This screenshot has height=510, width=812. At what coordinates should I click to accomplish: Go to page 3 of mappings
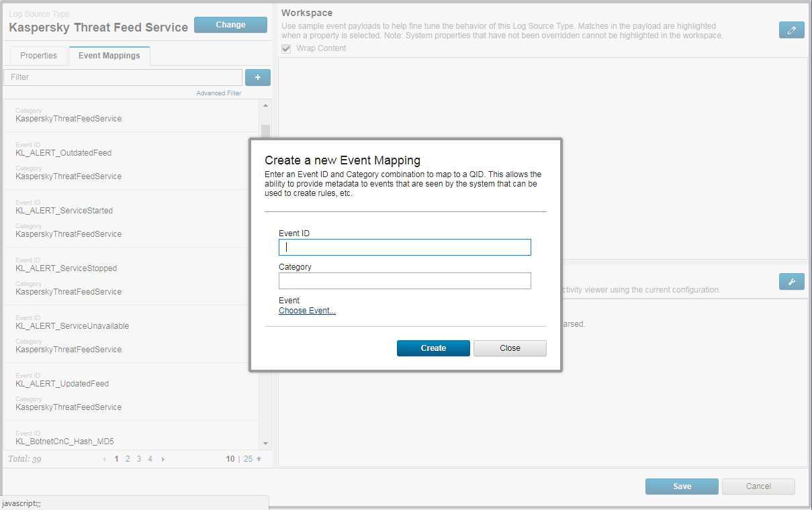click(139, 460)
